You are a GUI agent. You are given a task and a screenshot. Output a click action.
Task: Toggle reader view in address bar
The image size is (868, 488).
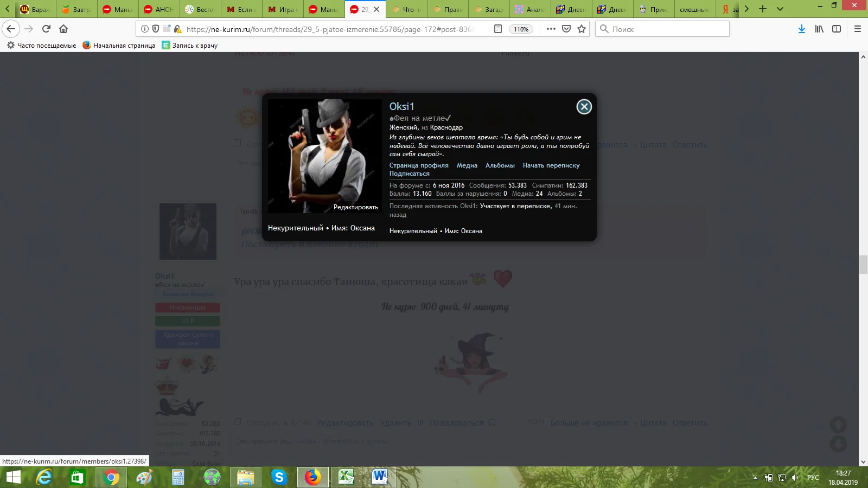[x=498, y=29]
